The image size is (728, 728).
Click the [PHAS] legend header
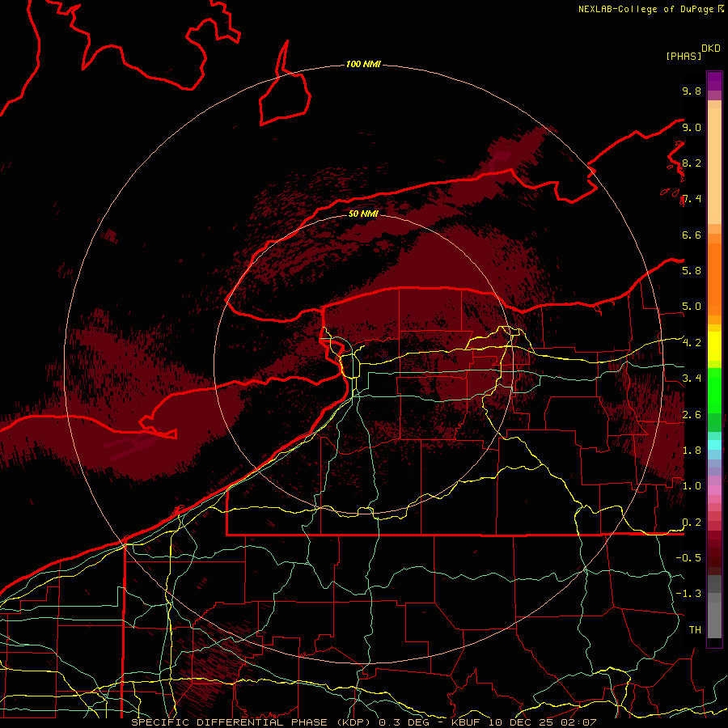[684, 57]
